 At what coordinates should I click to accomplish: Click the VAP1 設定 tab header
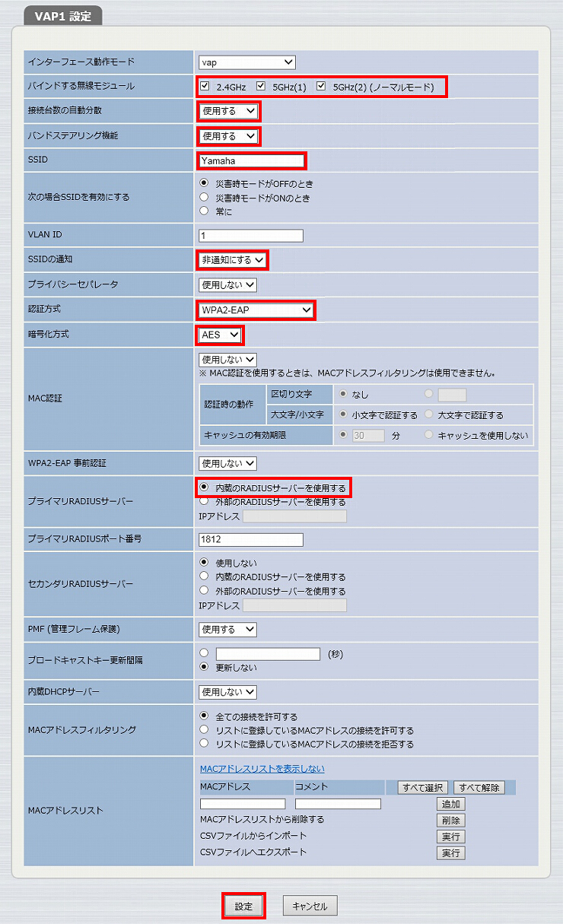click(x=63, y=16)
